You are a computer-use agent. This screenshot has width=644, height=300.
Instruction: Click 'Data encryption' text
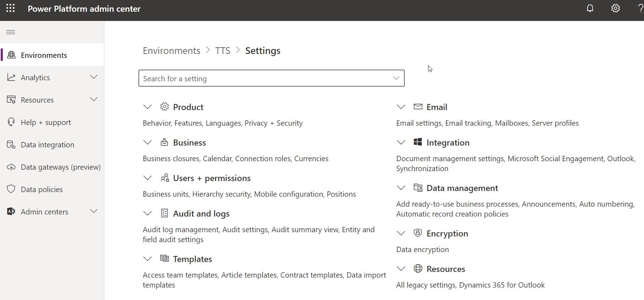point(422,249)
